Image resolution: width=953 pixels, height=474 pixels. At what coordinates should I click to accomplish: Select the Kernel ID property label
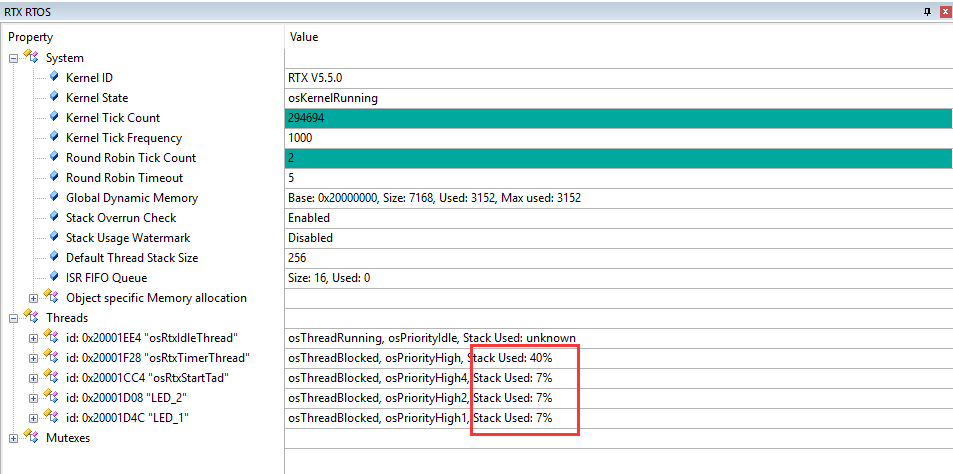point(89,78)
